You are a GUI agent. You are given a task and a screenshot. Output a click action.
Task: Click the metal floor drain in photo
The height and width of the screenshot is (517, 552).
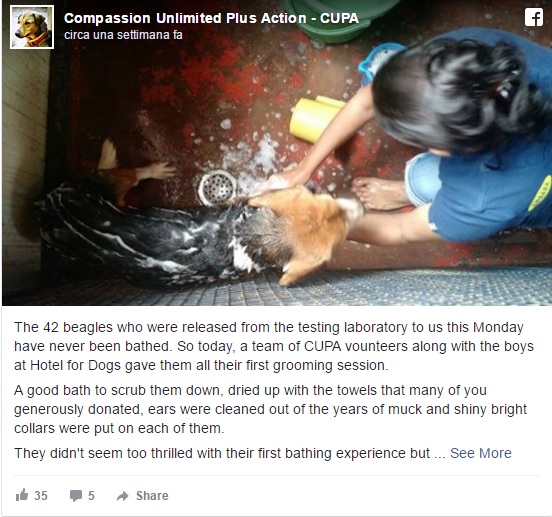(x=217, y=187)
